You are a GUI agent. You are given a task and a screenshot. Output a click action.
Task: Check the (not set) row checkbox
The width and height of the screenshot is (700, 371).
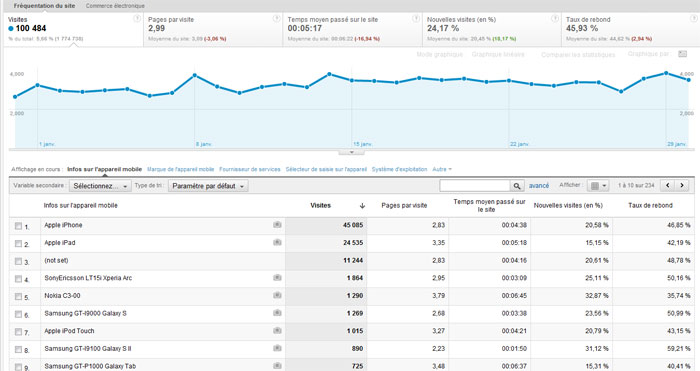pos(18,261)
